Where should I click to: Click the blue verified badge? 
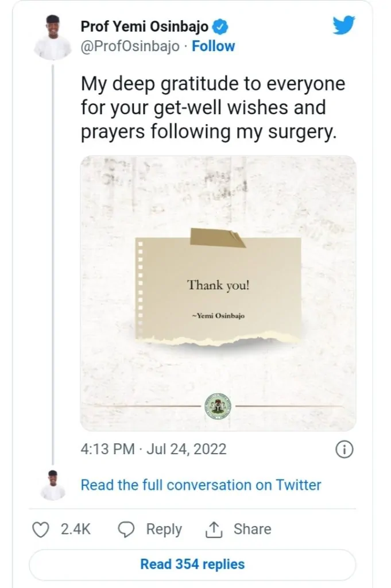222,26
